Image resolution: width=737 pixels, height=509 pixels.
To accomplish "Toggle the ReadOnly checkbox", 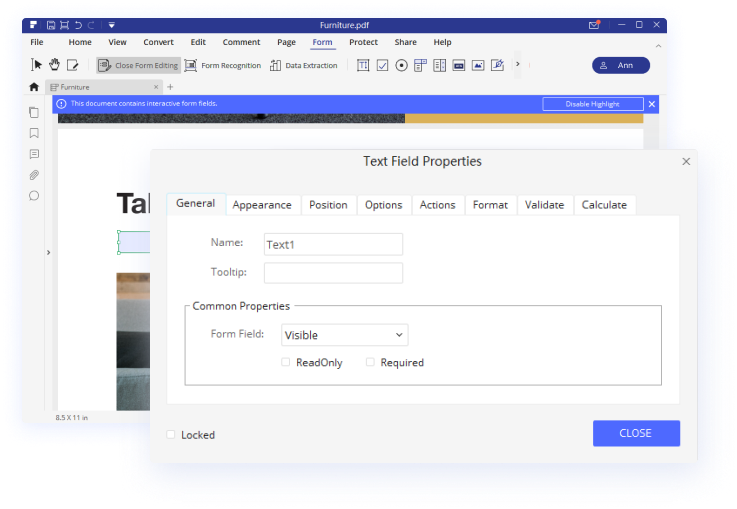I will (x=285, y=362).
